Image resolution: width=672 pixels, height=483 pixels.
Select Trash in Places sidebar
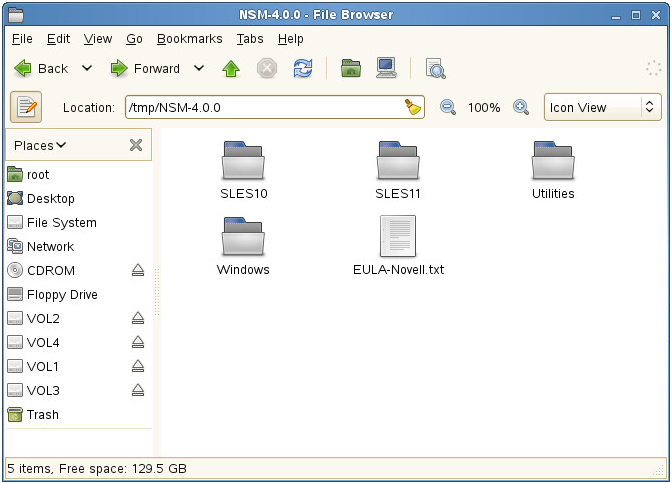click(x=78, y=414)
